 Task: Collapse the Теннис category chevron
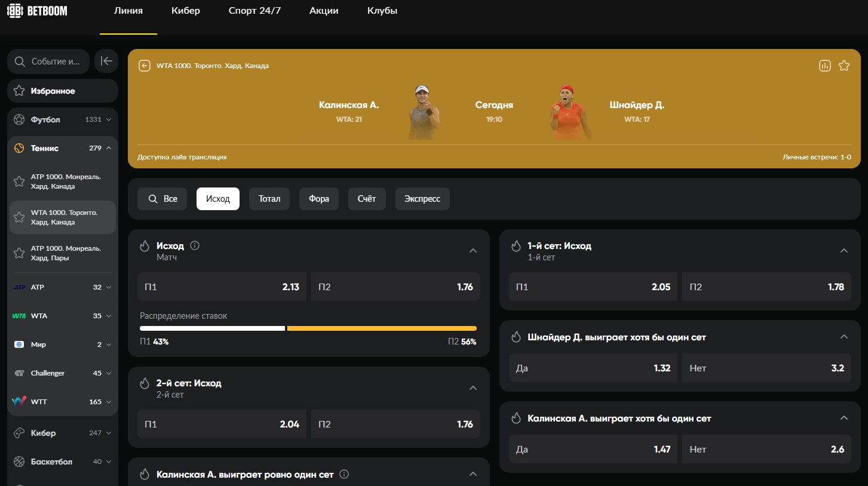pos(109,148)
